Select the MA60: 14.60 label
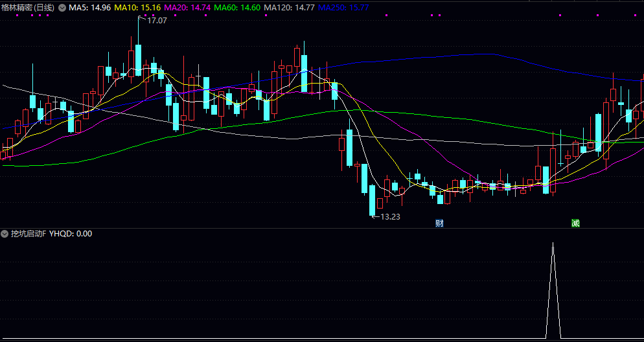Screen dimensions: 644x342 (x=237, y=7)
